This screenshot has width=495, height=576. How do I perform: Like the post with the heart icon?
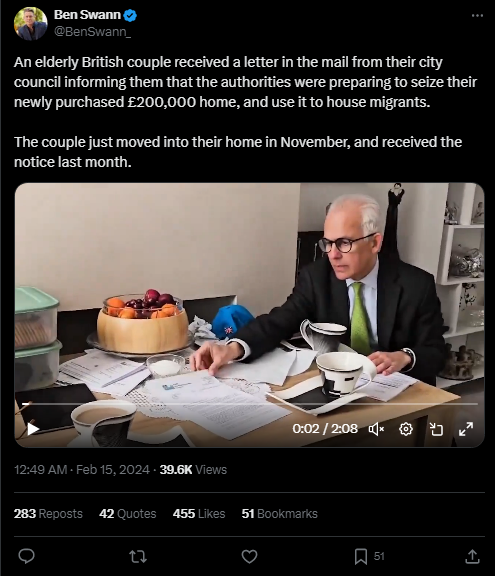[x=249, y=557]
